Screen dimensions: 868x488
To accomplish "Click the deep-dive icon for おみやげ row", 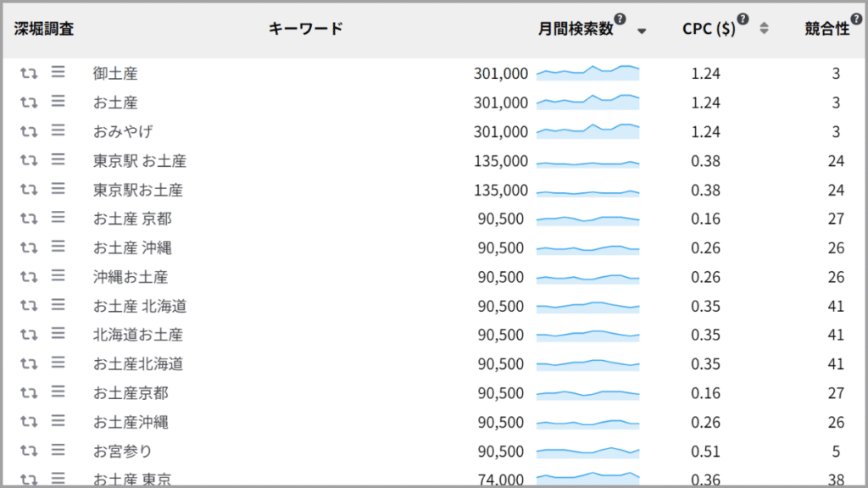I will (x=29, y=131).
